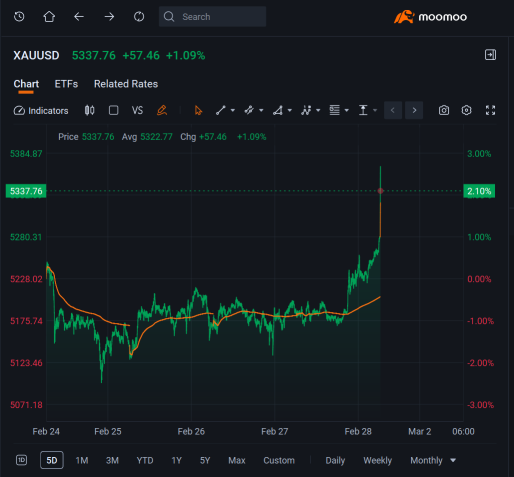Expand the line drawing tool dropdown arrow
514x477 pixels.
[233, 110]
